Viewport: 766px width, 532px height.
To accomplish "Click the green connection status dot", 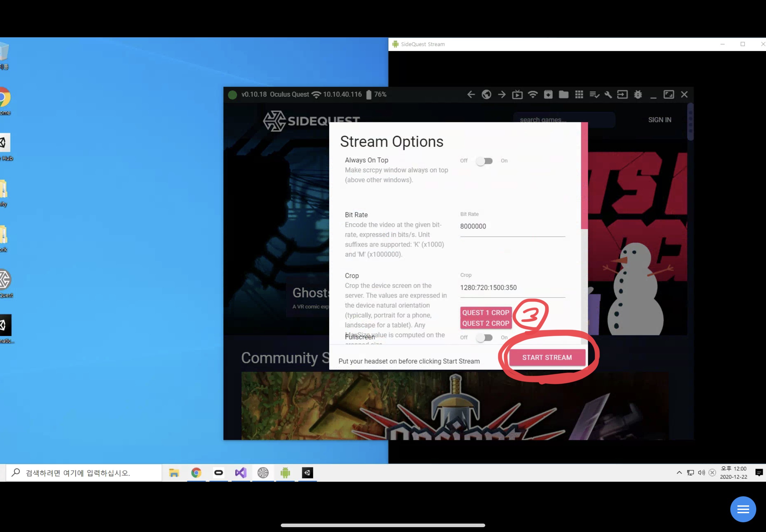I will coord(232,95).
